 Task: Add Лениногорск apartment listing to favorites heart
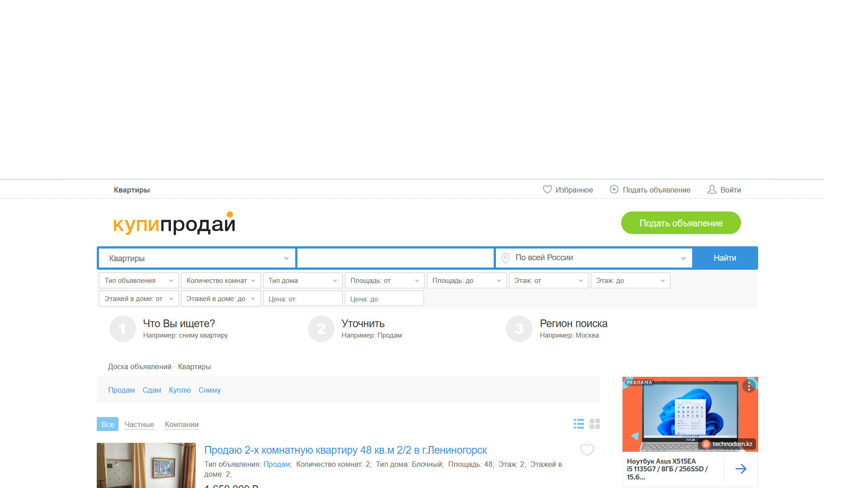click(x=587, y=450)
